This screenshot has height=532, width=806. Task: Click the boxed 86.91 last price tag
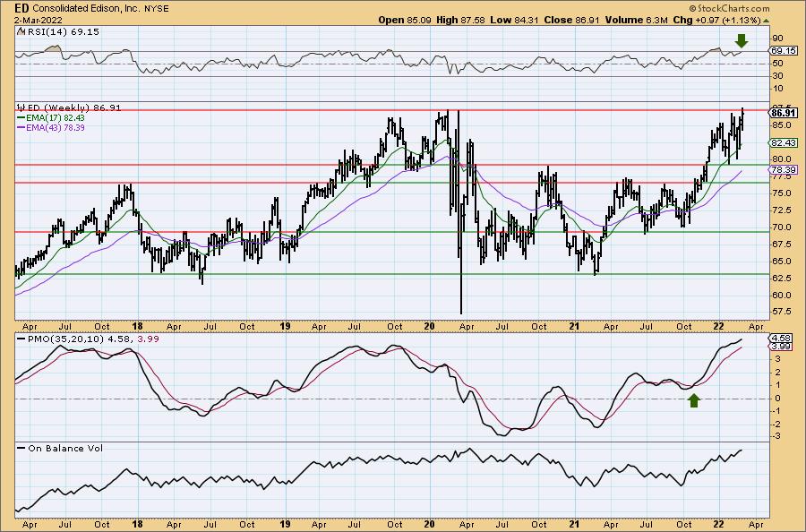pos(785,113)
